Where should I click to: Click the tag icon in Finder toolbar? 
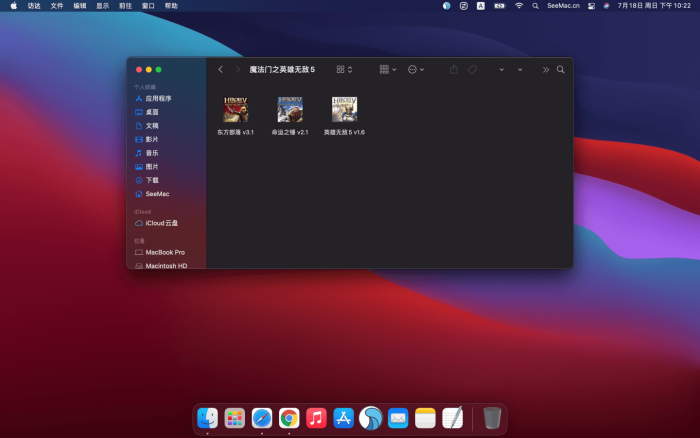pos(472,70)
